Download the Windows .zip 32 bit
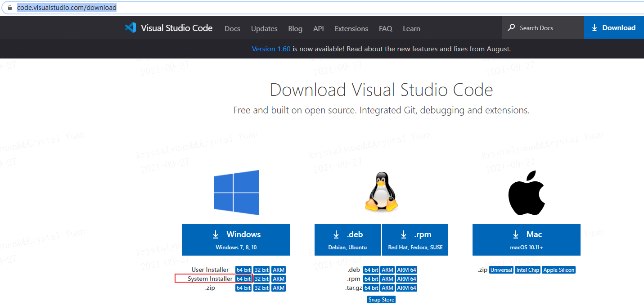Screen dimensions: 644x306 coord(261,288)
